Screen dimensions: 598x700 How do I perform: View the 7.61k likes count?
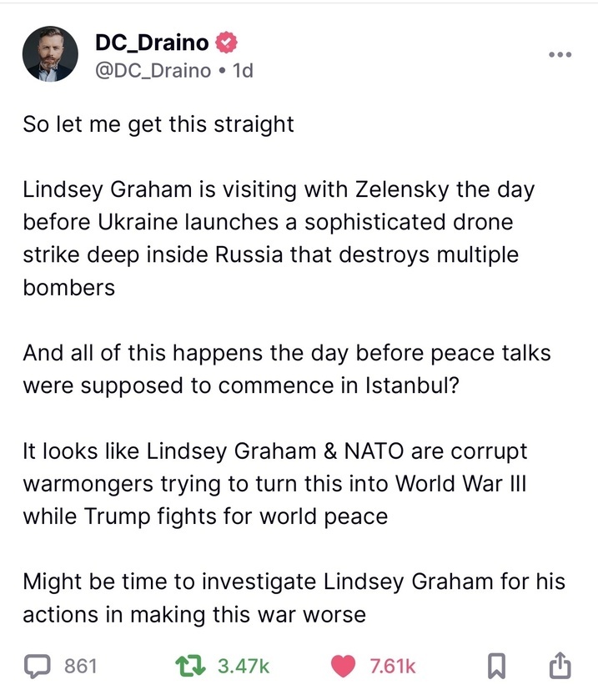(x=393, y=666)
